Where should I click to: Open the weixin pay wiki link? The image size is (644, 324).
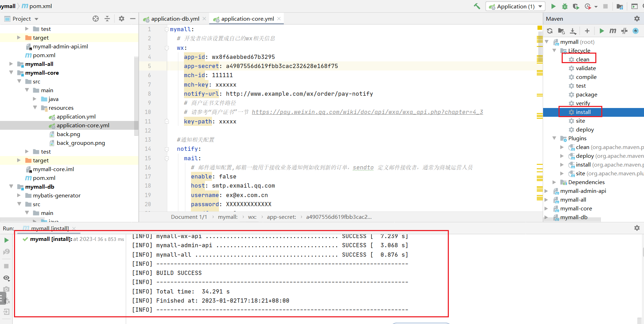pos(367,112)
